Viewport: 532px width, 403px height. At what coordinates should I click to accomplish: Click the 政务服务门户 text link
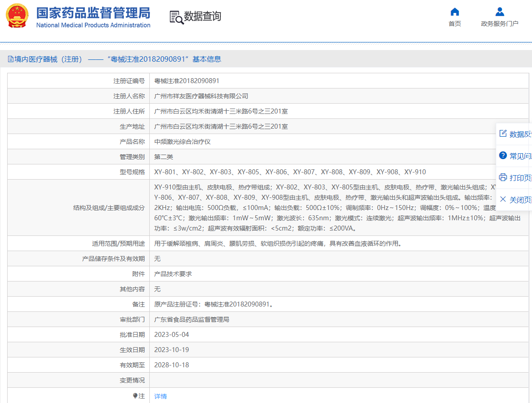coord(499,24)
